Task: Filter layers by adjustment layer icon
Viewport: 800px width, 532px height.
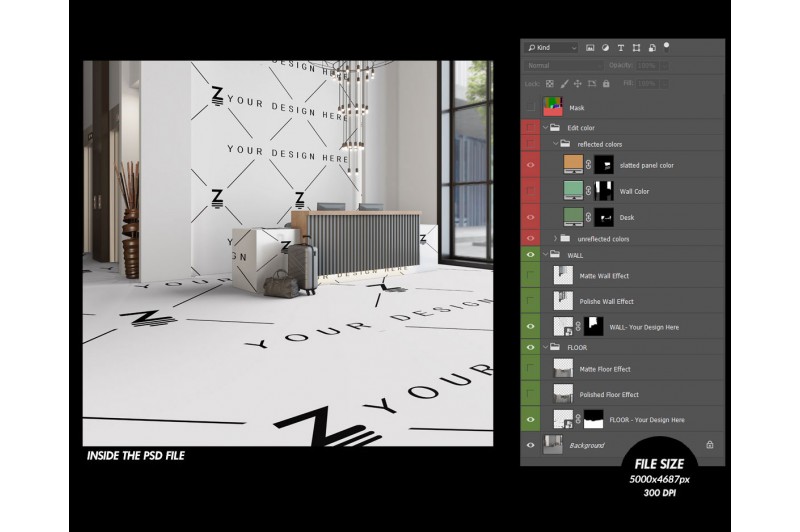Action: 605,47
